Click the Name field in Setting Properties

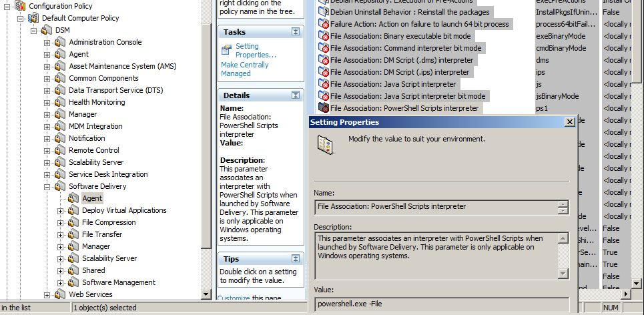tap(437, 207)
